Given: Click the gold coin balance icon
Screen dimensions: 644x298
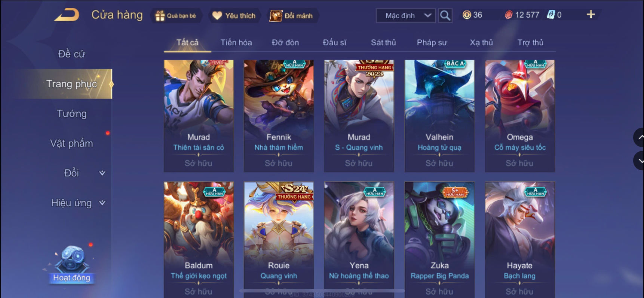Looking at the screenshot, I should (467, 15).
